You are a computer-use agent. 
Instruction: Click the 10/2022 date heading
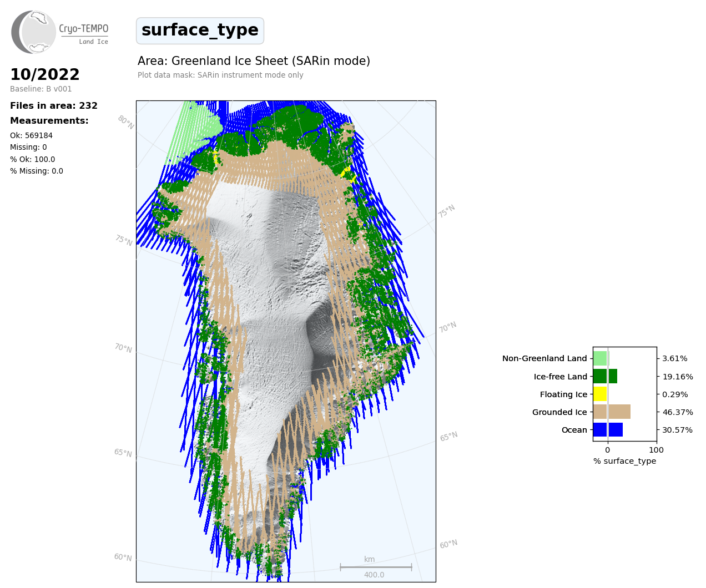45,74
